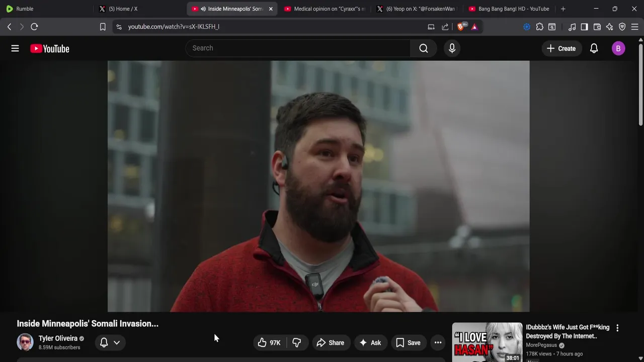Toggle the browser sidebar panel

[x=584, y=27]
